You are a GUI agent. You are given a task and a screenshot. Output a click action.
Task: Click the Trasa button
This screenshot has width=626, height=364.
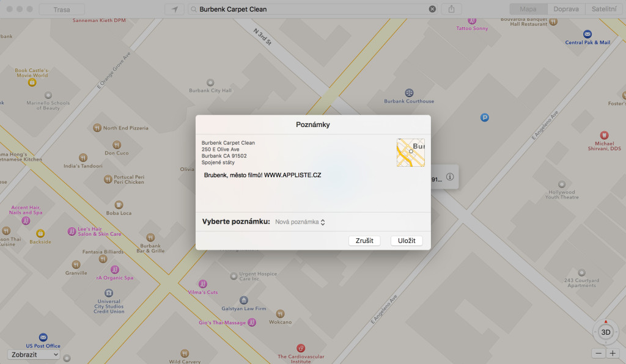pos(62,9)
